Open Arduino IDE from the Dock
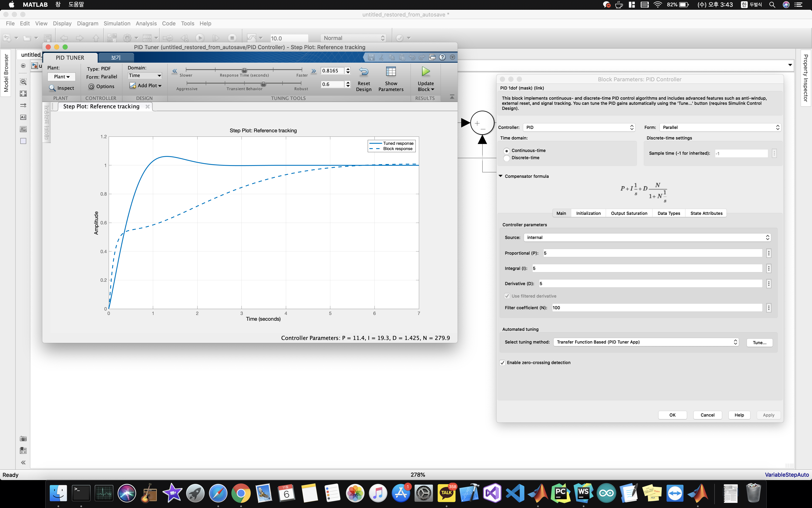This screenshot has height=508, width=812. tap(606, 493)
